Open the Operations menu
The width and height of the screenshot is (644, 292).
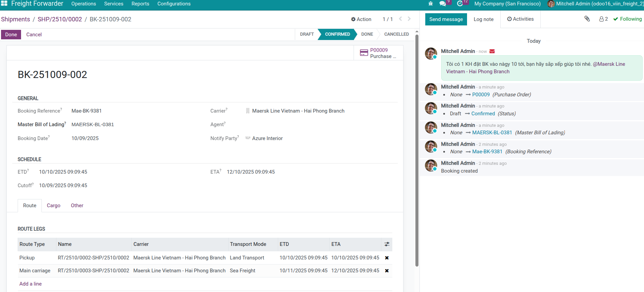point(84,4)
